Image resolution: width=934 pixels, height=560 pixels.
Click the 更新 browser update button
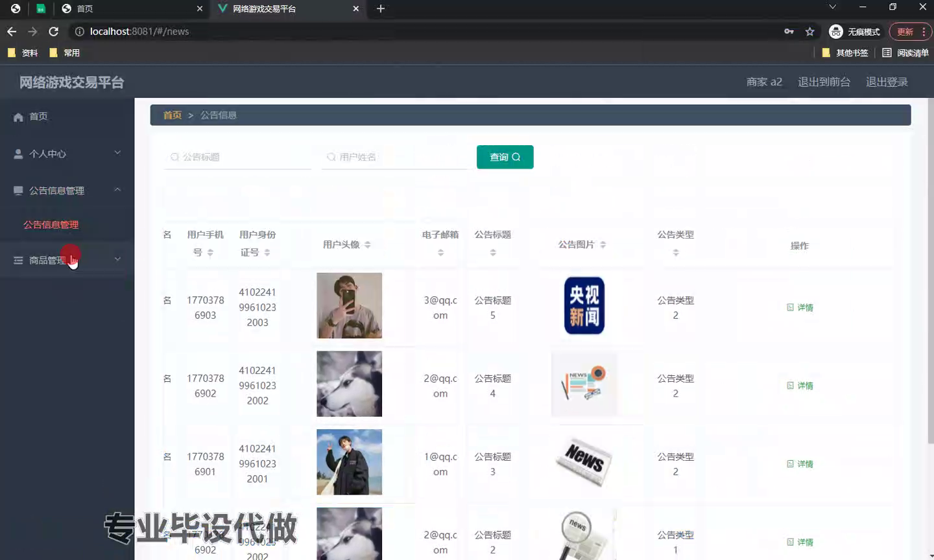coord(905,31)
